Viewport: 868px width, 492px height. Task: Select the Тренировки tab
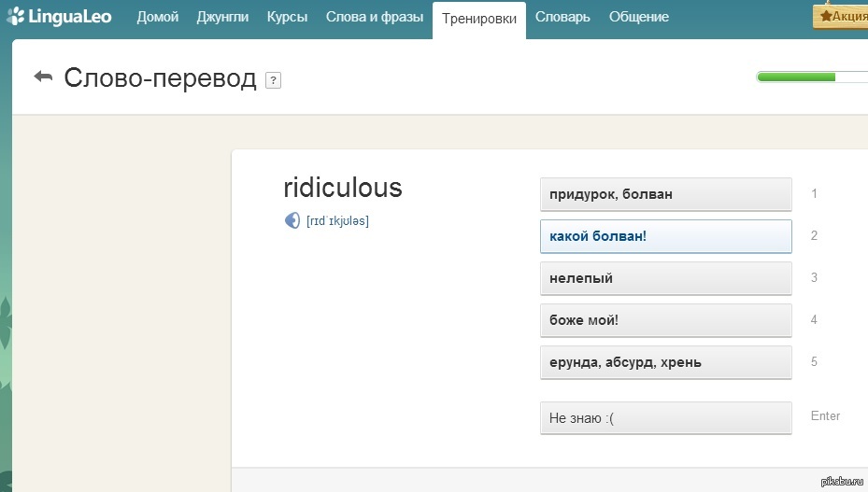coord(478,18)
